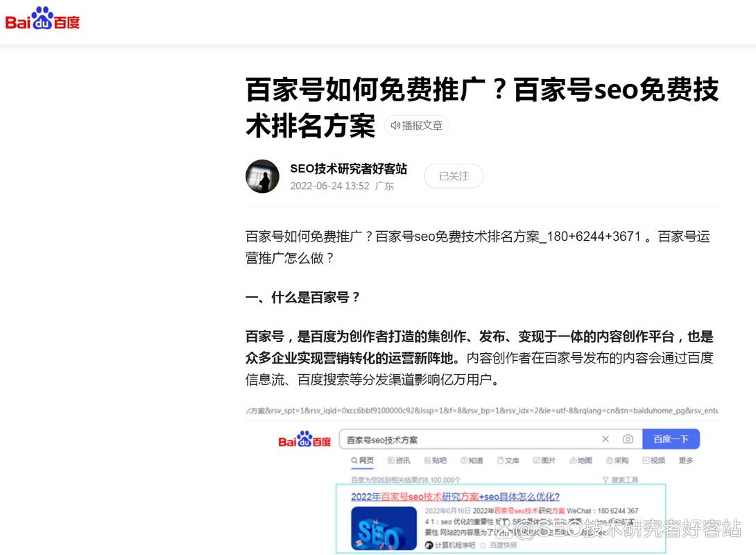The image size is (756, 555).
Task: Click the 已关注 follow button
Action: pyautogui.click(x=454, y=176)
